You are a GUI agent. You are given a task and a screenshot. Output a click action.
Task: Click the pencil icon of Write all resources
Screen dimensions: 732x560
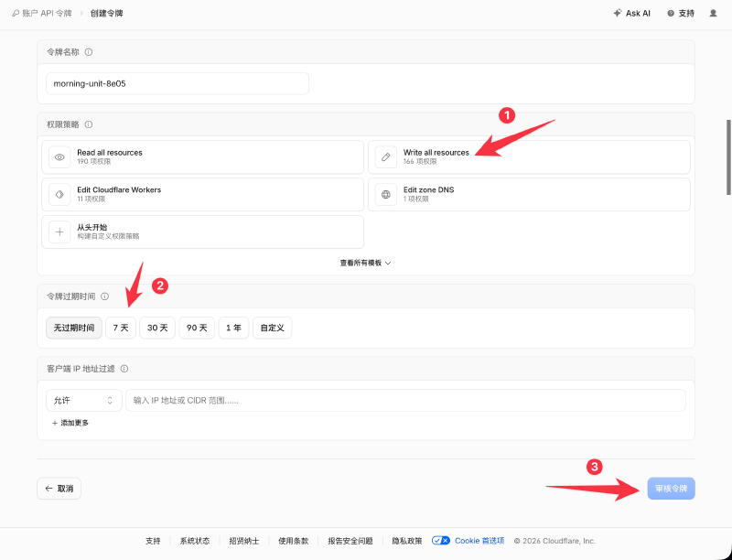pyautogui.click(x=385, y=157)
